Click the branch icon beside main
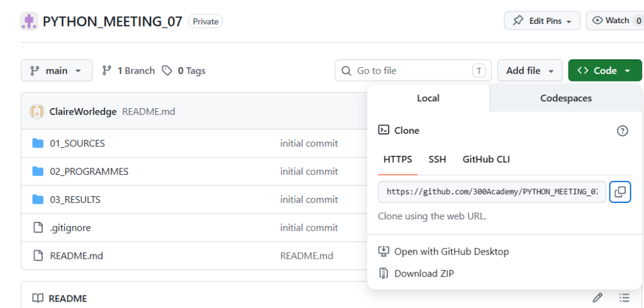The width and height of the screenshot is (644, 308). [35, 70]
